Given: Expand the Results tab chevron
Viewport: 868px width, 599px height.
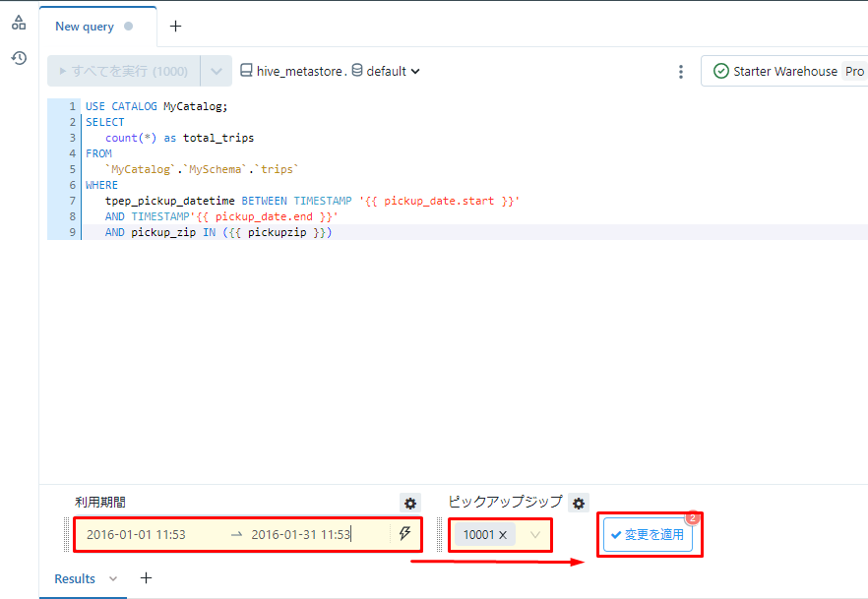Looking at the screenshot, I should coord(113,578).
